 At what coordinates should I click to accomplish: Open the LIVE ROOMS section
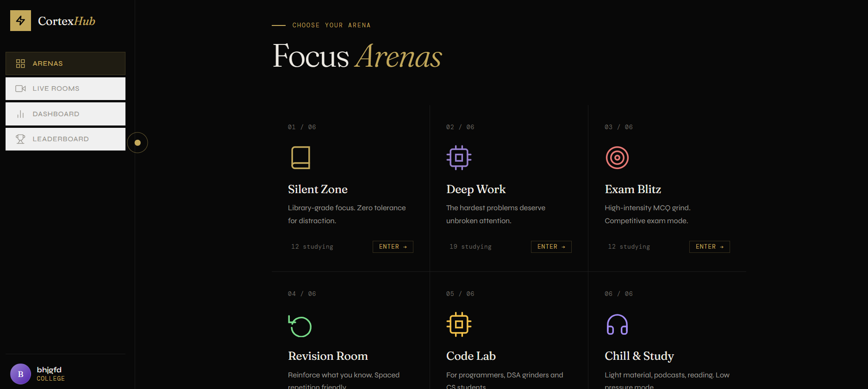tap(65, 88)
